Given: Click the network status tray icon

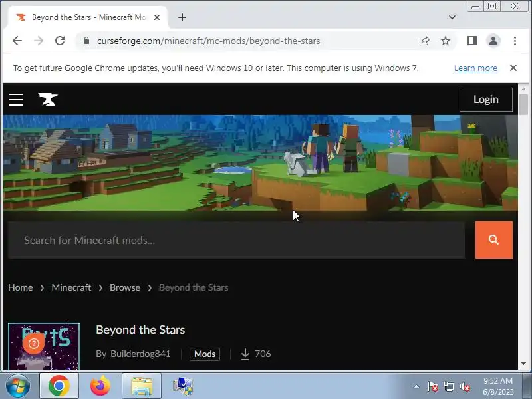Looking at the screenshot, I should (448, 386).
